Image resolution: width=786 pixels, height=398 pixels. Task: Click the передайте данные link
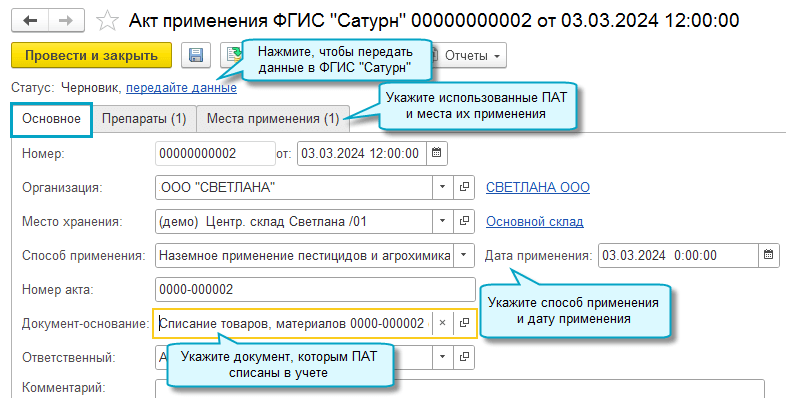181,88
